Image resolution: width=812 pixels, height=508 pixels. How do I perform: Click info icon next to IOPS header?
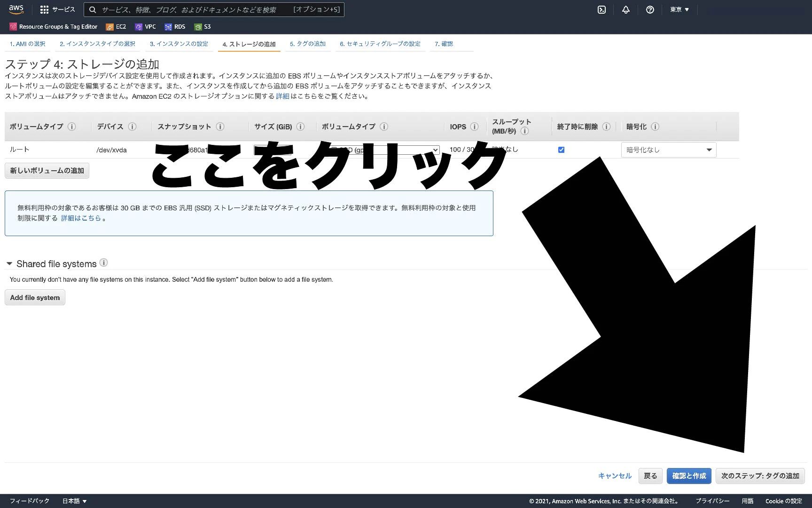[475, 127]
